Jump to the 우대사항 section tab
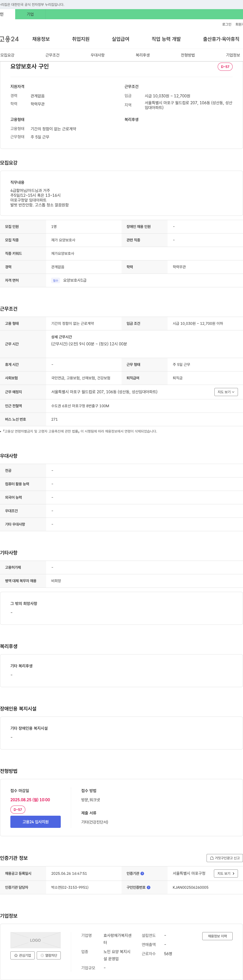The image size is (243, 980). pyautogui.click(x=98, y=55)
